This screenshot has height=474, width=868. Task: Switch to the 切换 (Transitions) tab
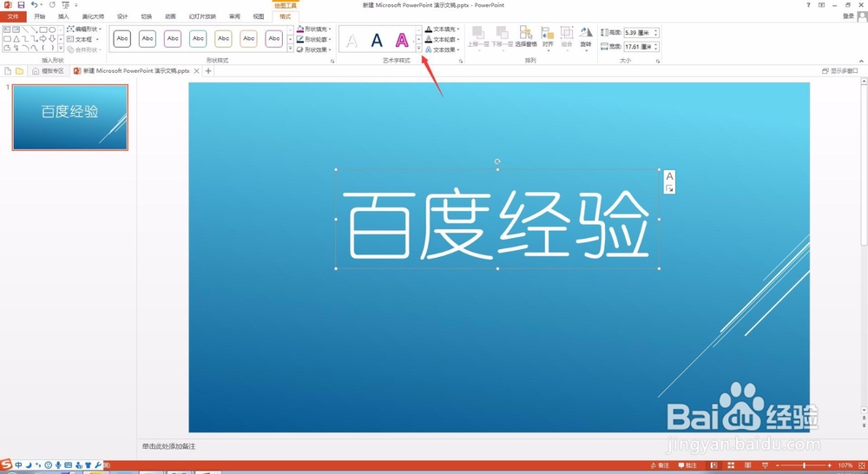[146, 16]
